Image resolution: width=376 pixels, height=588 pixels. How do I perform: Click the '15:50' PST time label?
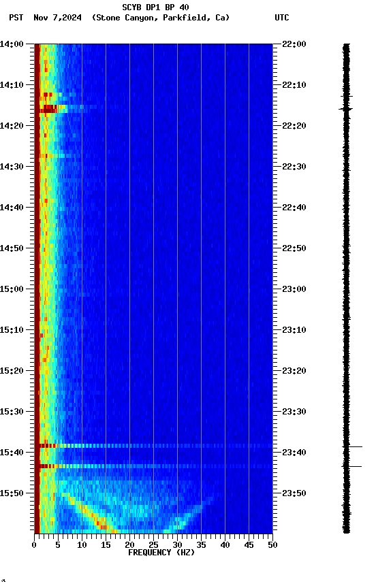(x=12, y=493)
